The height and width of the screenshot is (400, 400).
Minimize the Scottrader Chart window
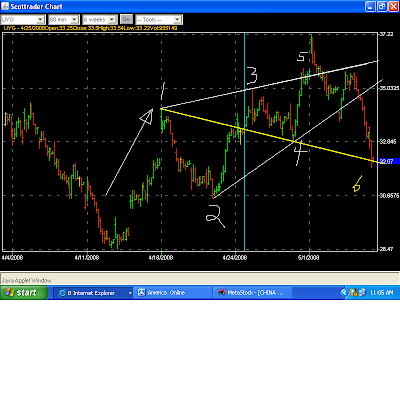tap(370, 6)
